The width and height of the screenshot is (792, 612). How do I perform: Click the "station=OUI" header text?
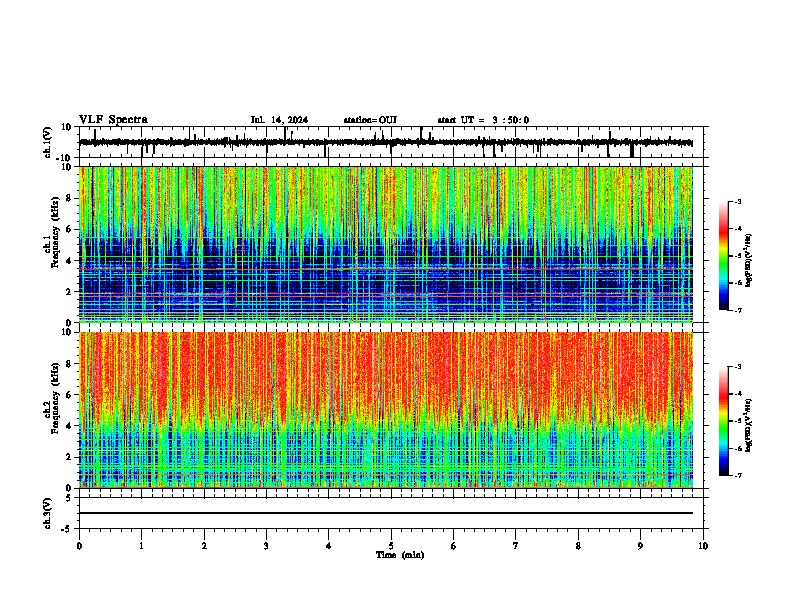click(370, 120)
